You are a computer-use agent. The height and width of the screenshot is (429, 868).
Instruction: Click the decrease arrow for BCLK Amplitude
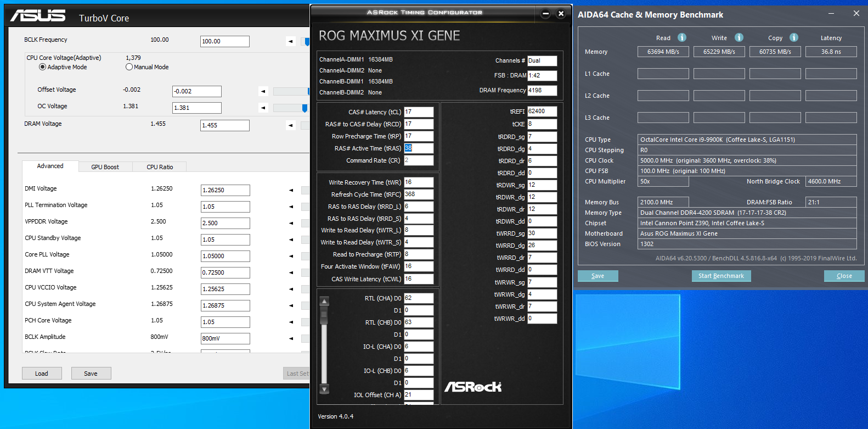point(291,338)
